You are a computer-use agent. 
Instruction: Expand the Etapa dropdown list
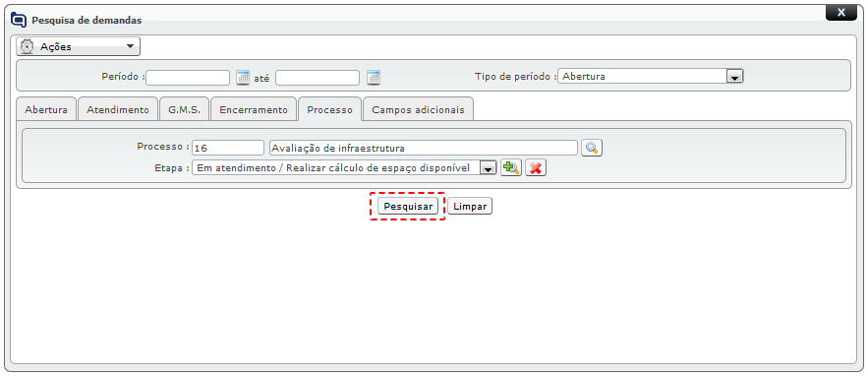[488, 168]
